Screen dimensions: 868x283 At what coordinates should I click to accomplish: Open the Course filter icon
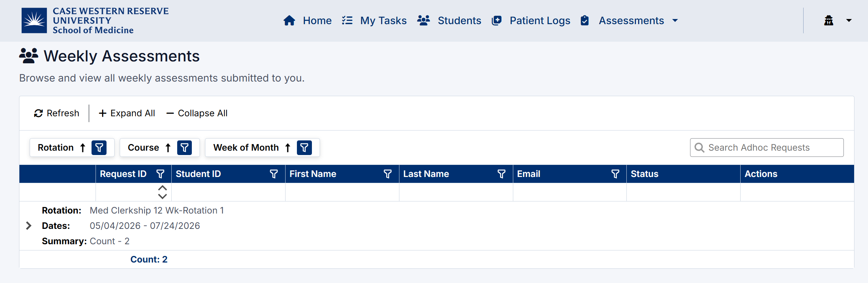(x=185, y=148)
